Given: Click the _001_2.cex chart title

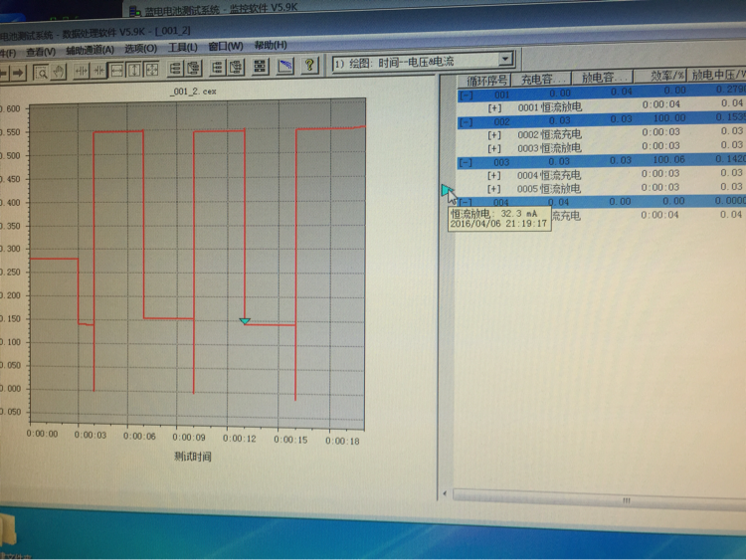Looking at the screenshot, I should (x=193, y=92).
